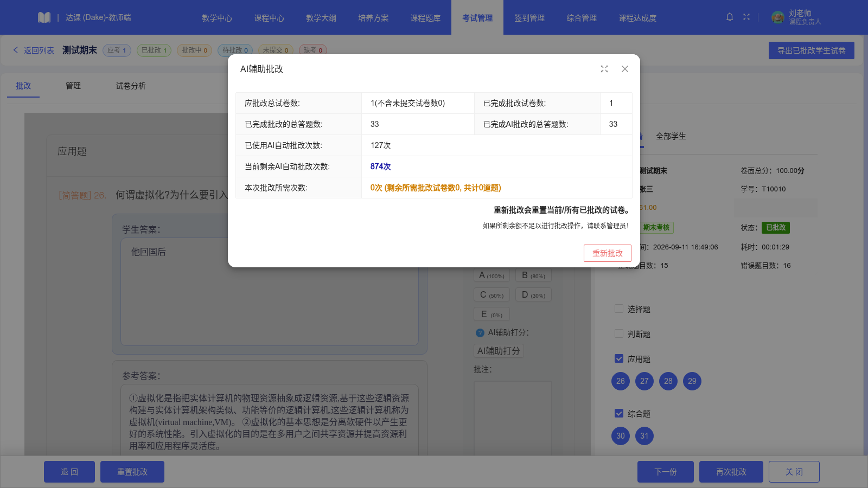Toggle the 判断题 checkbox

pyautogui.click(x=619, y=333)
